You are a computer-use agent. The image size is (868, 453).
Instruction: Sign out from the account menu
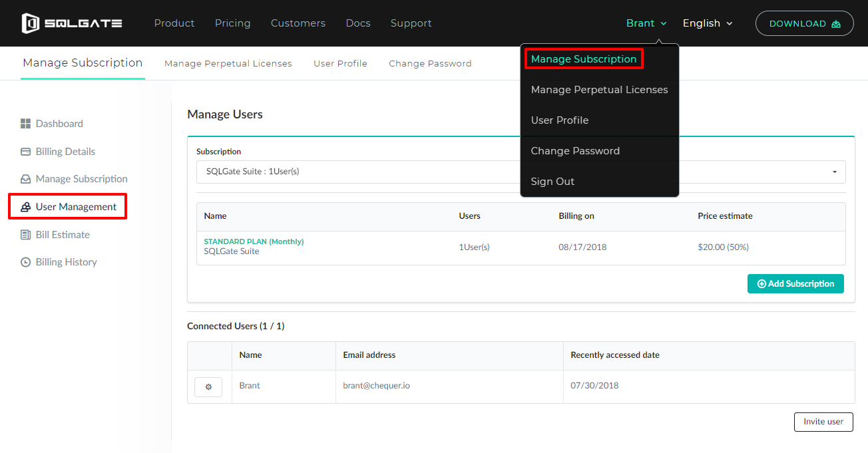[552, 182]
